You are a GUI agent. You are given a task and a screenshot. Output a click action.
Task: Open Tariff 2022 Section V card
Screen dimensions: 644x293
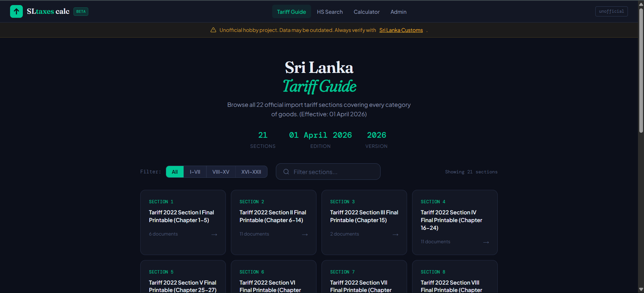tap(183, 277)
